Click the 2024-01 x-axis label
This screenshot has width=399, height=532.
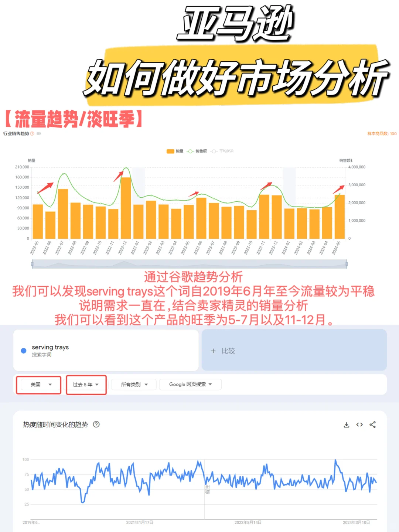tap(286, 248)
